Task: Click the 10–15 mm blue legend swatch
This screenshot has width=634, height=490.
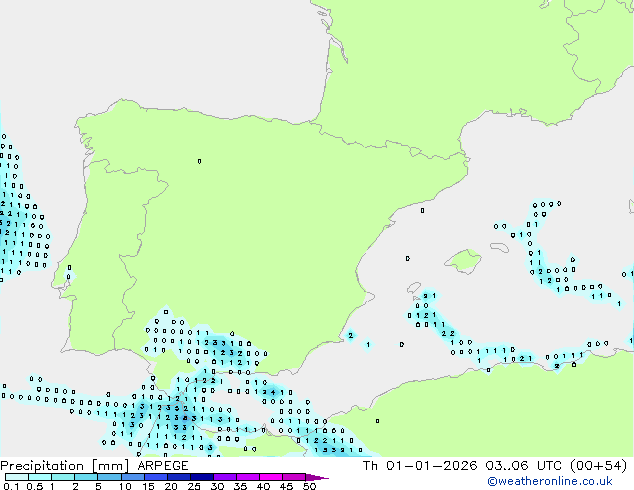Action: click(x=133, y=477)
